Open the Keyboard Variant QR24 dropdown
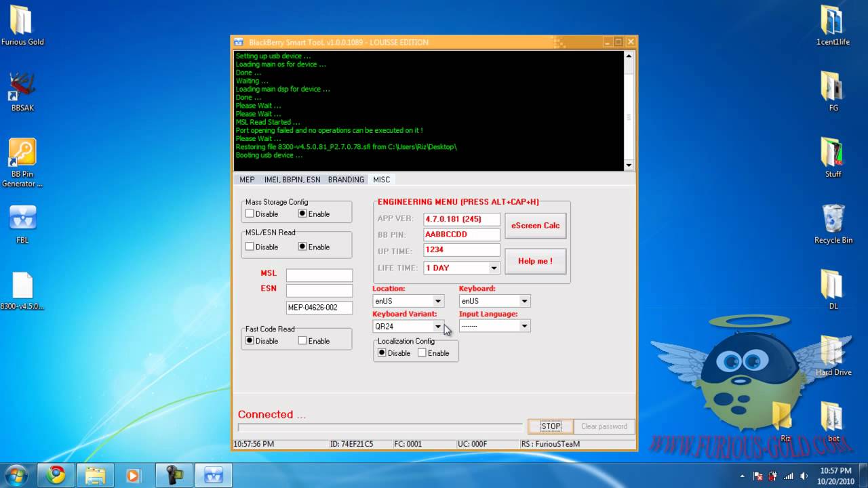The image size is (868, 488). point(438,327)
